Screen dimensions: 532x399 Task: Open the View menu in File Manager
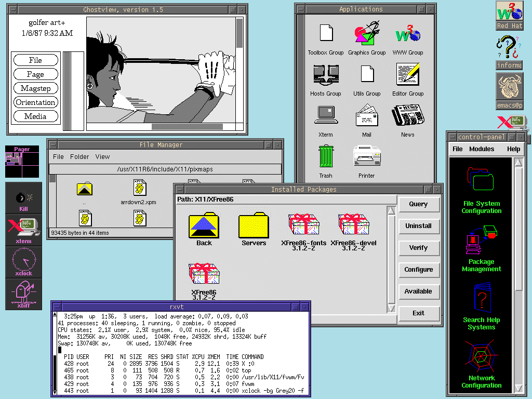tap(102, 157)
